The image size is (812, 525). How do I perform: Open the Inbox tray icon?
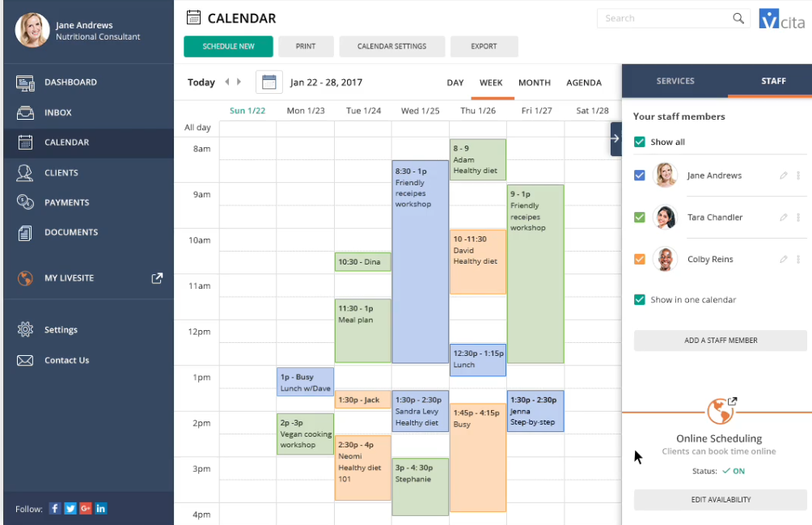pos(25,112)
